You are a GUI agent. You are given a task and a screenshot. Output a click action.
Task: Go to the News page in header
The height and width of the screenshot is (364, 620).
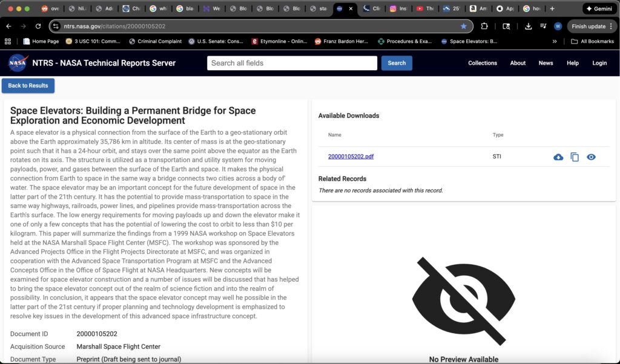tap(546, 63)
